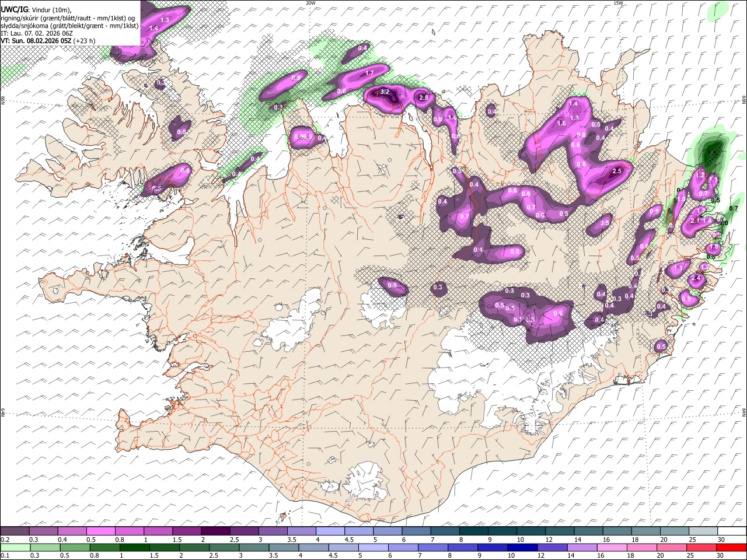Select the darkest green 1 rain legend swatch
The width and height of the screenshot is (747, 560).
pos(135,547)
